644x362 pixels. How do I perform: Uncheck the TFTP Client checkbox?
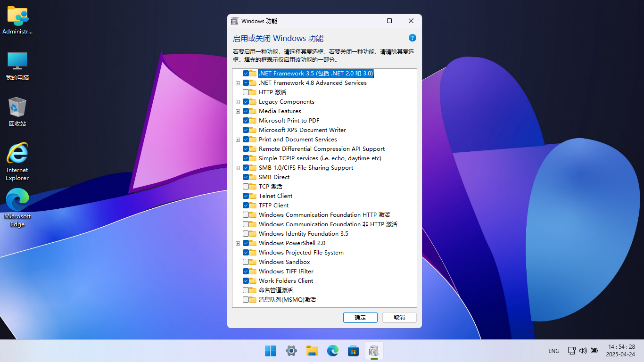point(246,206)
